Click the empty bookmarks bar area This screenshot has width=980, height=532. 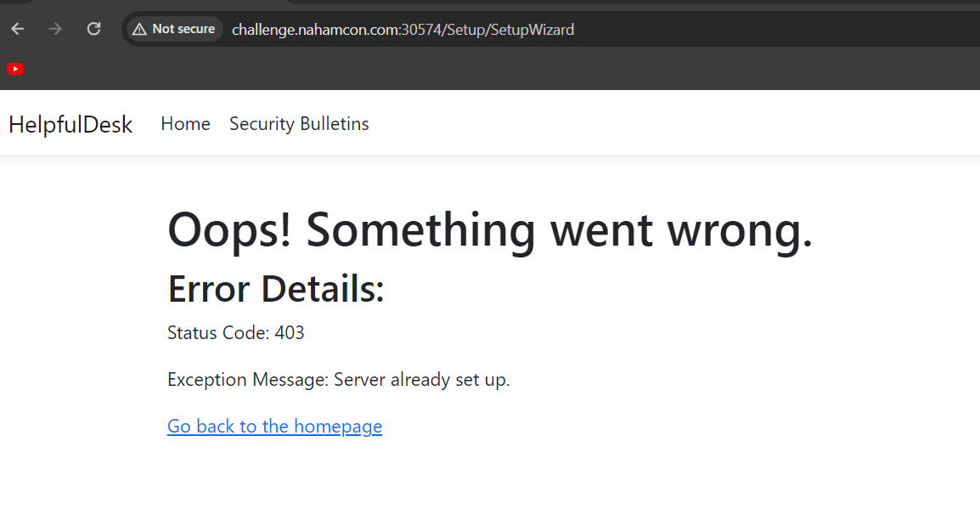[x=510, y=69]
